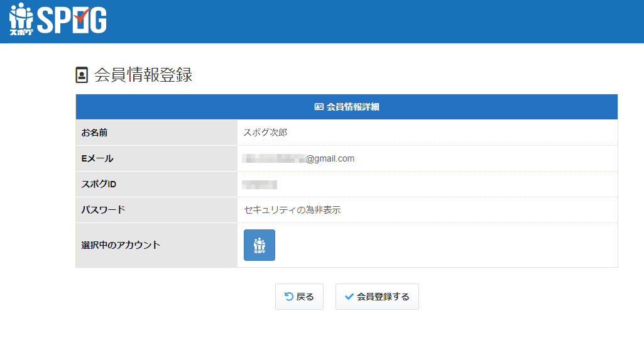Click the undo arrow icon on 戻る
Screen dimensions: 644x340
(289, 297)
